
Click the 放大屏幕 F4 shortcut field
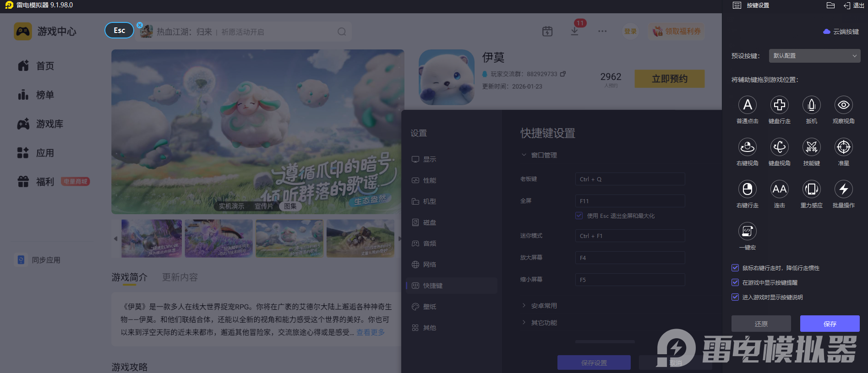tap(630, 258)
